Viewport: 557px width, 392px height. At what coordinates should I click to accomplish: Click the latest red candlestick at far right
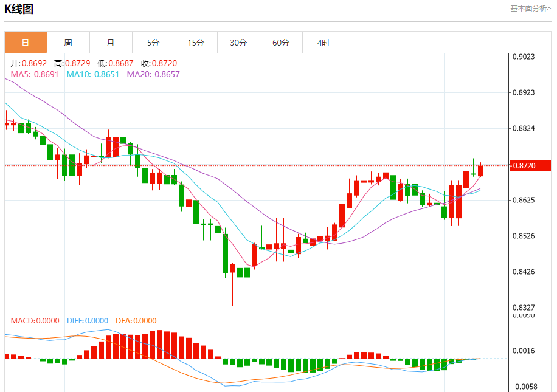(480, 171)
